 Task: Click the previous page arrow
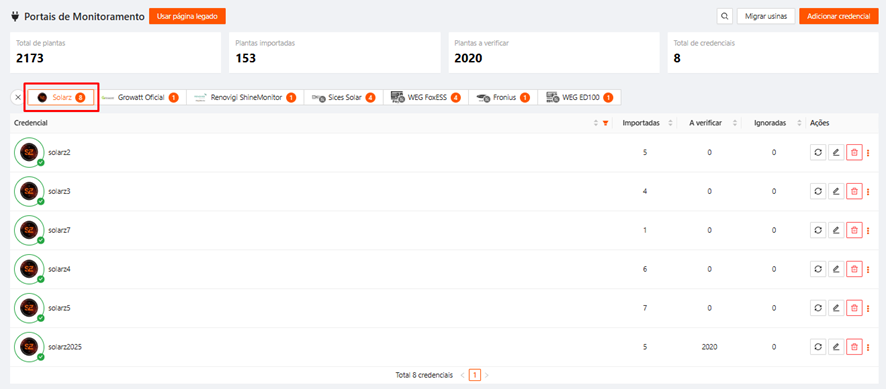[462, 375]
